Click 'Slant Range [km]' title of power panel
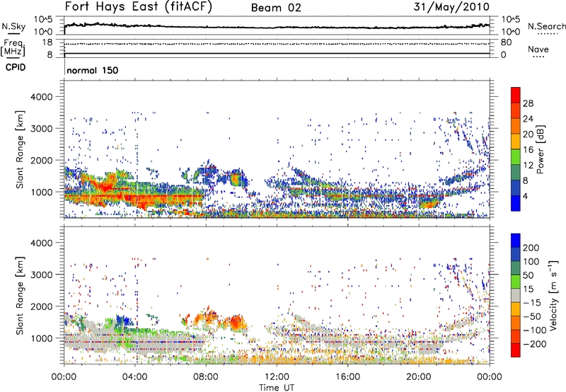566x392 pixels. 20,149
